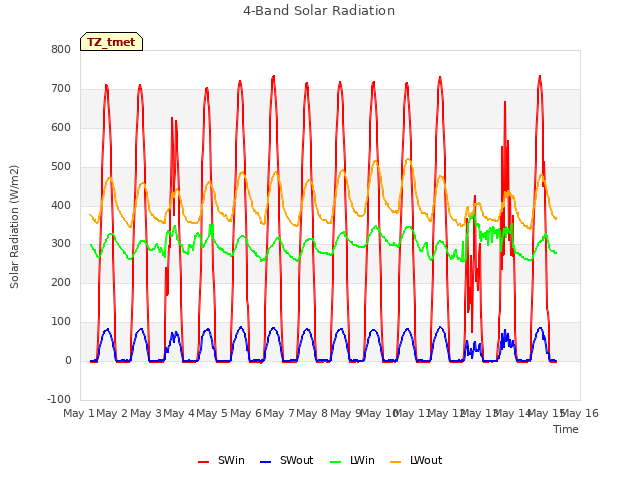Viewport: 640px width, 480px height.
Task: Click the -100 y-axis tick label
Action: pos(59,399)
